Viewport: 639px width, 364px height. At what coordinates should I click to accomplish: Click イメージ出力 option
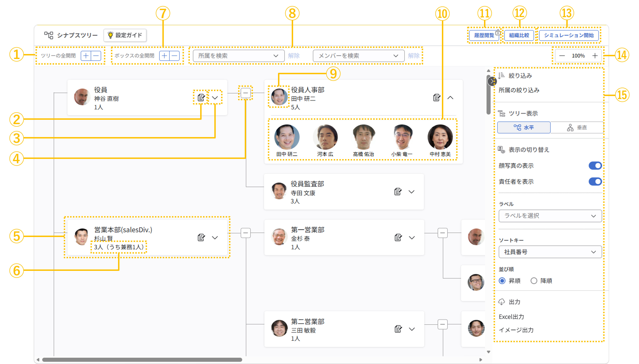coord(516,330)
